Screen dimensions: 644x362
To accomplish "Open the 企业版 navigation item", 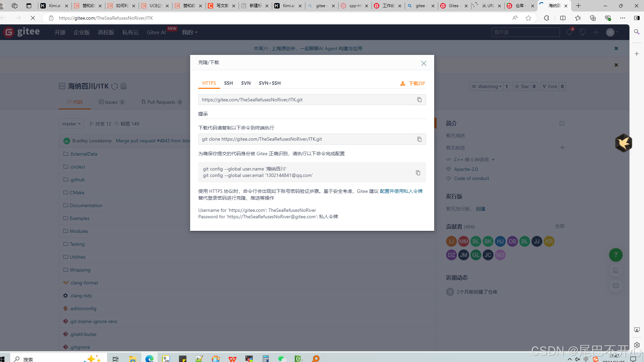I will click(x=82, y=32).
